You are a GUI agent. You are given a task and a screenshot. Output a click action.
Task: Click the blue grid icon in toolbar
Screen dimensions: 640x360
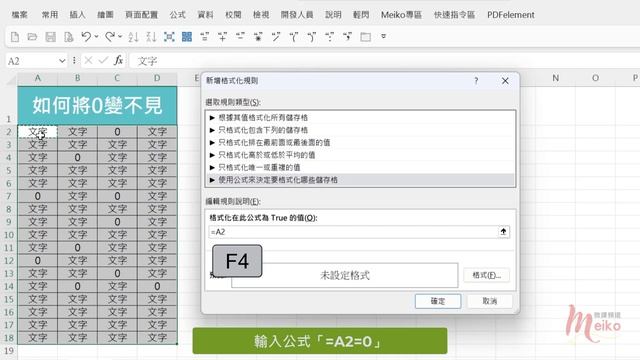(187, 37)
